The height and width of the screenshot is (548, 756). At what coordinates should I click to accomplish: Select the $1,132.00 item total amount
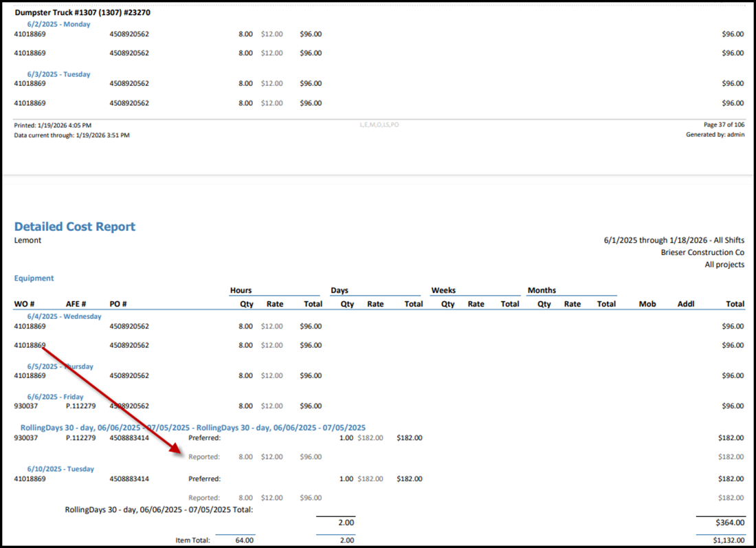727,540
